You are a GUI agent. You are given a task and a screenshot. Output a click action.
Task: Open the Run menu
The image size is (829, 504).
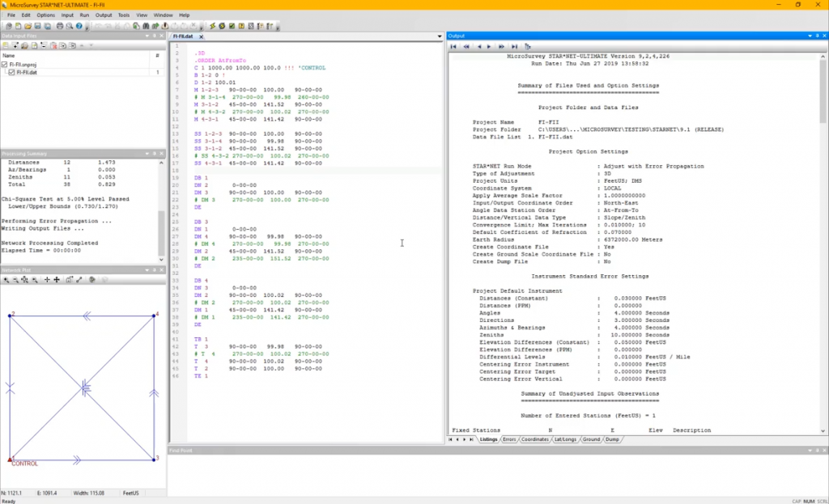click(x=84, y=15)
